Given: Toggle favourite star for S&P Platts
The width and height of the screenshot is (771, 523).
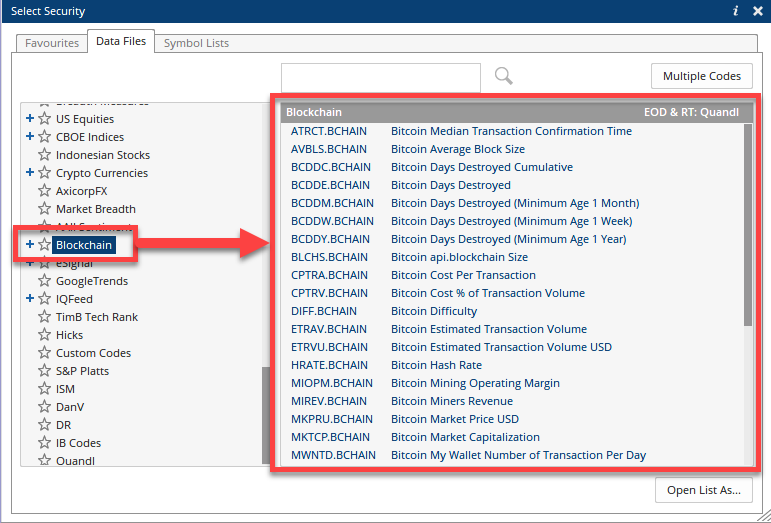Looking at the screenshot, I should point(44,371).
